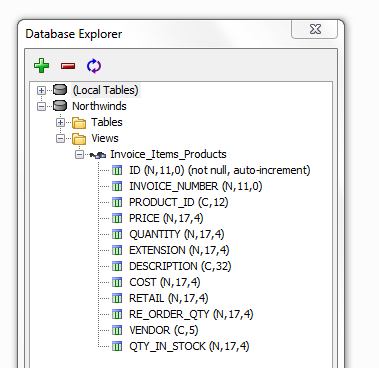Click the VENDOR column icon
Screen dimensions: 379x368
[x=117, y=330]
